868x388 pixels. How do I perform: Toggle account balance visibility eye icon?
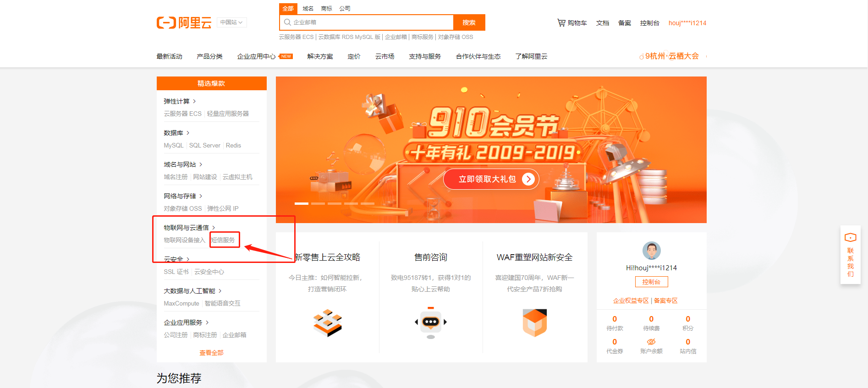pos(651,342)
